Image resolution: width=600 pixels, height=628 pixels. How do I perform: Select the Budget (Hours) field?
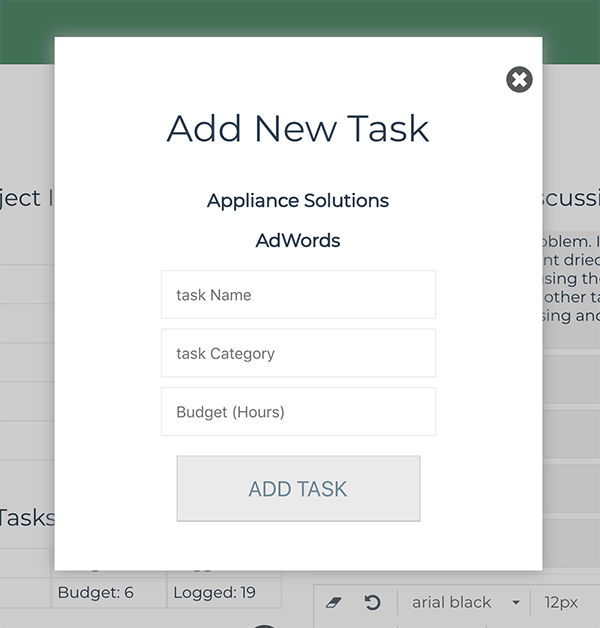point(298,412)
